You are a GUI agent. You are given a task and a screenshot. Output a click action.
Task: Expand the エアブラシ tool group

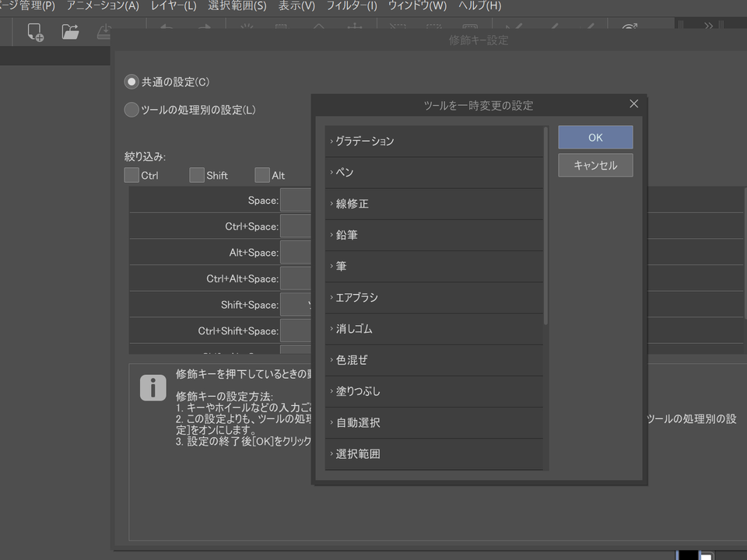[x=331, y=297]
